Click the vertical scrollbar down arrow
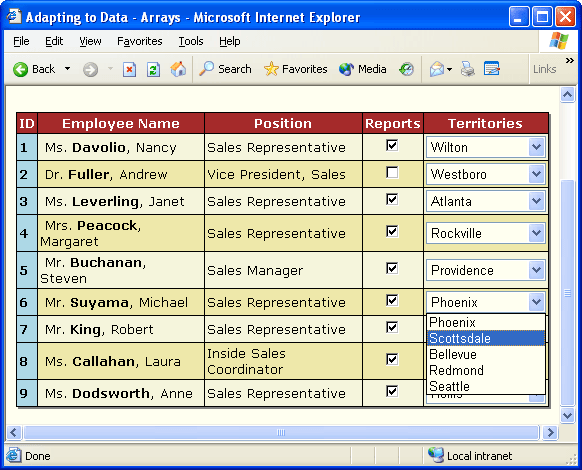Viewport: 582px width, 470px height. tap(567, 415)
